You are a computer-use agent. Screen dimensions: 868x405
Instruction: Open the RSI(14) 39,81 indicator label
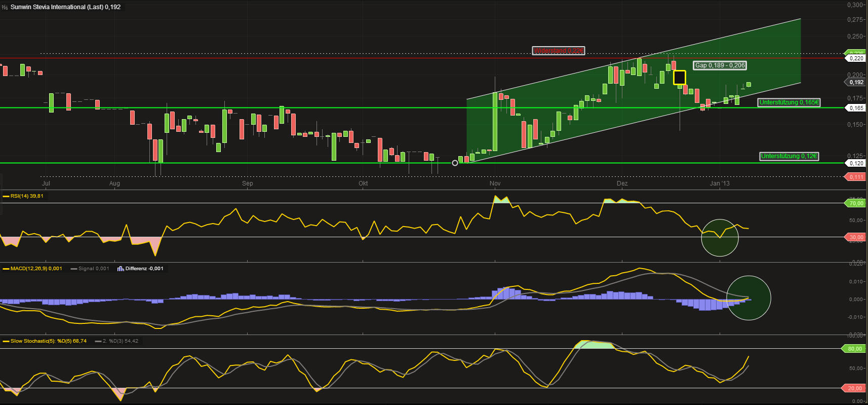click(x=27, y=196)
